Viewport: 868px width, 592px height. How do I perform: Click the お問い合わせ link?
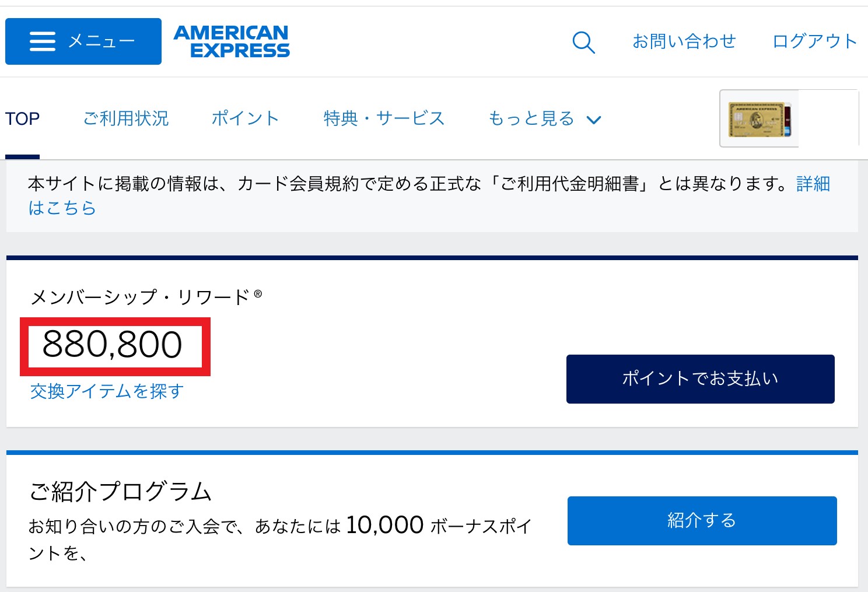point(684,41)
